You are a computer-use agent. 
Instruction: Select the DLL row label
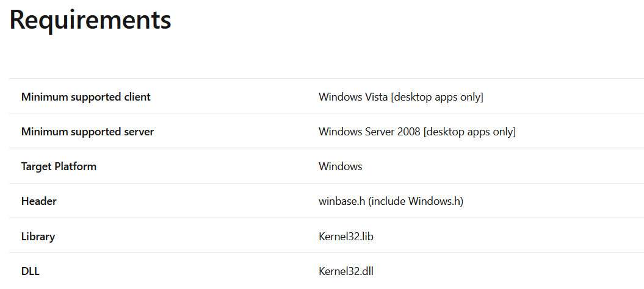pyautogui.click(x=31, y=272)
